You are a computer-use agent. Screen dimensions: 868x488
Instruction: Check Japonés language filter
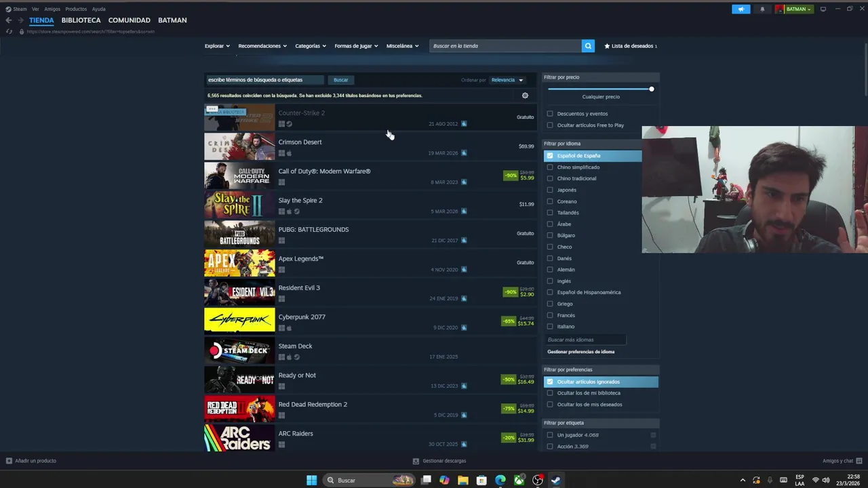pyautogui.click(x=550, y=190)
